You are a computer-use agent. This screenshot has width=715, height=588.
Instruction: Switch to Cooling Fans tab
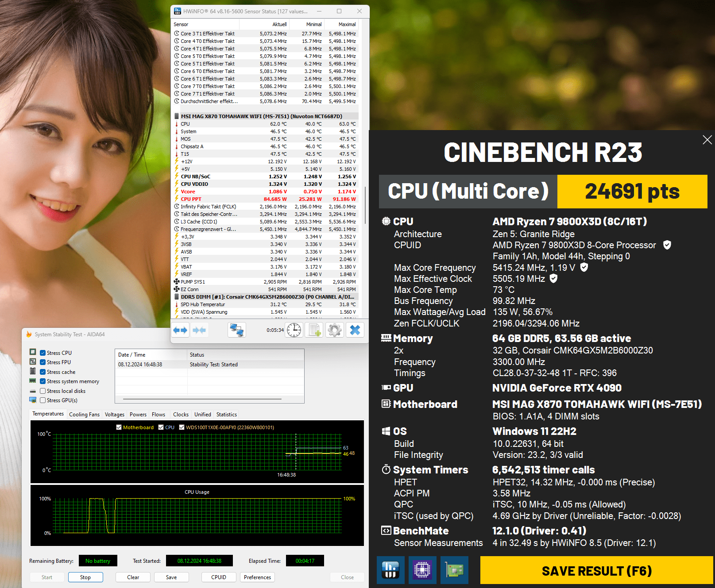(x=84, y=415)
